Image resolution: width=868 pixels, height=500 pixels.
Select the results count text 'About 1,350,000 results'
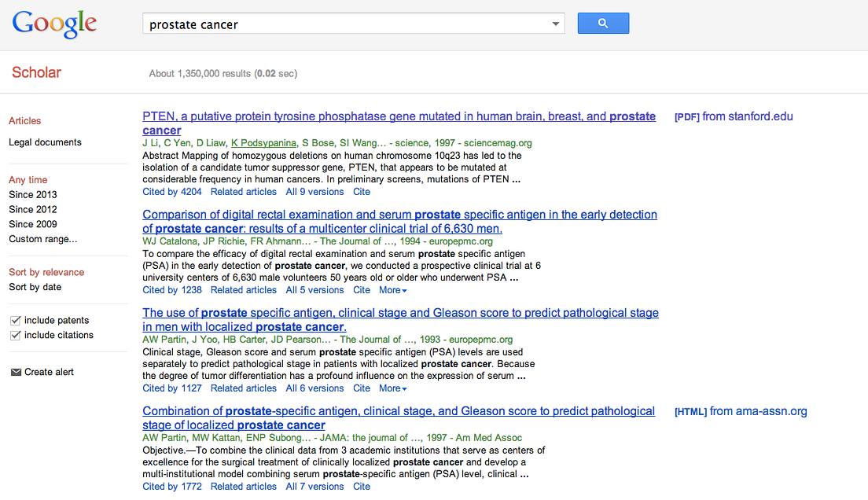tap(200, 74)
